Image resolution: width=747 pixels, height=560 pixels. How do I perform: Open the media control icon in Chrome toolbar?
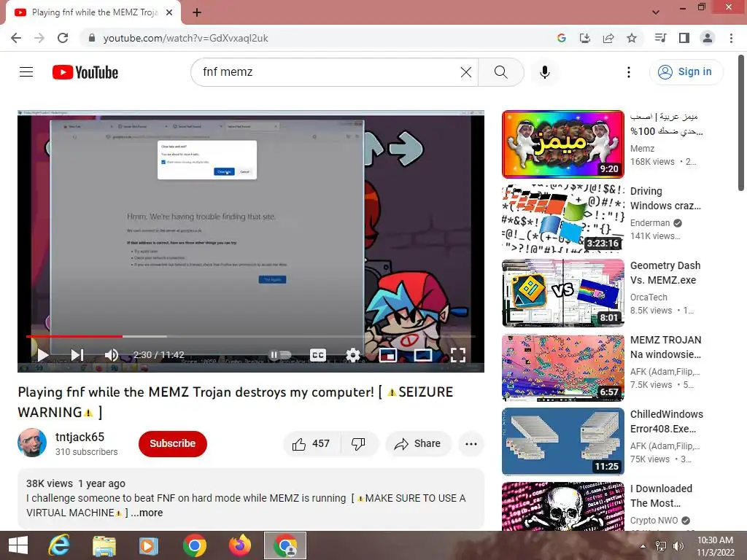[x=660, y=38]
